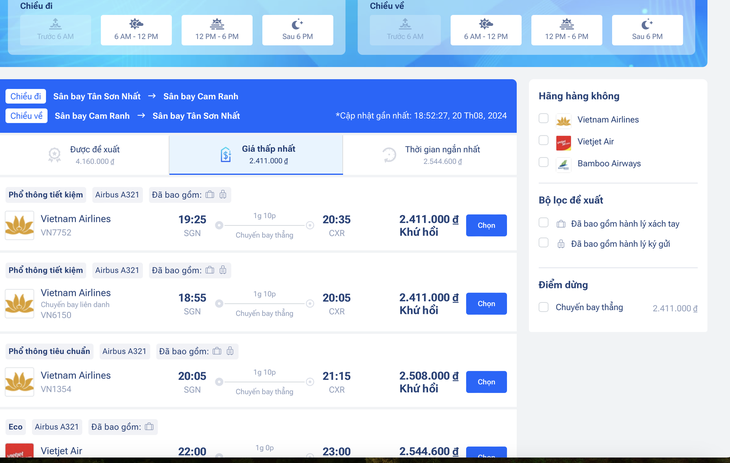
Task: Click moon icon on Chiều đi Sau 6 PM
Action: 297,24
